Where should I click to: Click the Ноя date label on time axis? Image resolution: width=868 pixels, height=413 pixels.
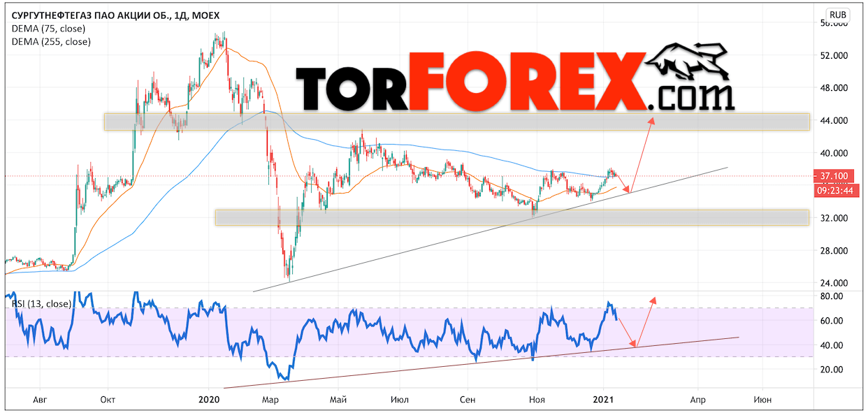pos(537,400)
